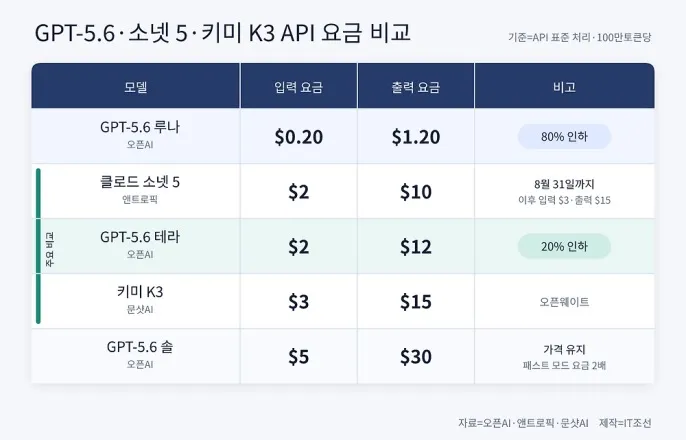Select the $30 output price cell
The height and width of the screenshot is (440, 686).
click(x=416, y=356)
